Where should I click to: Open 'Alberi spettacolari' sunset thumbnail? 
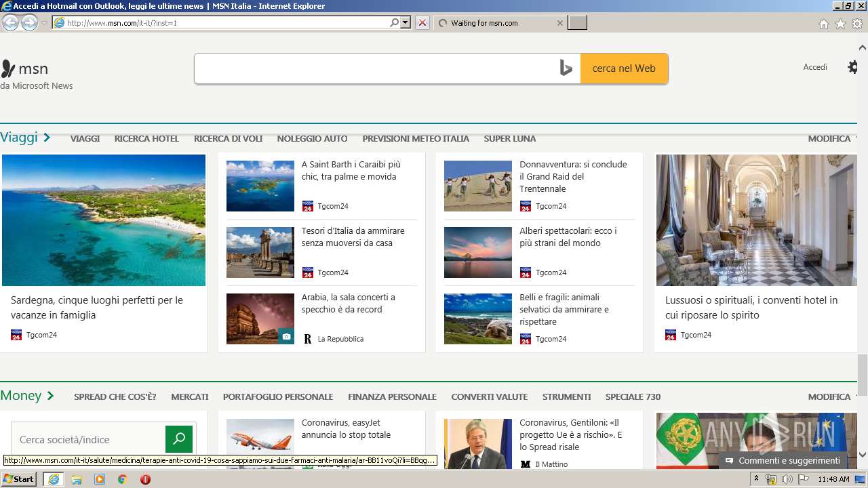[x=478, y=252]
